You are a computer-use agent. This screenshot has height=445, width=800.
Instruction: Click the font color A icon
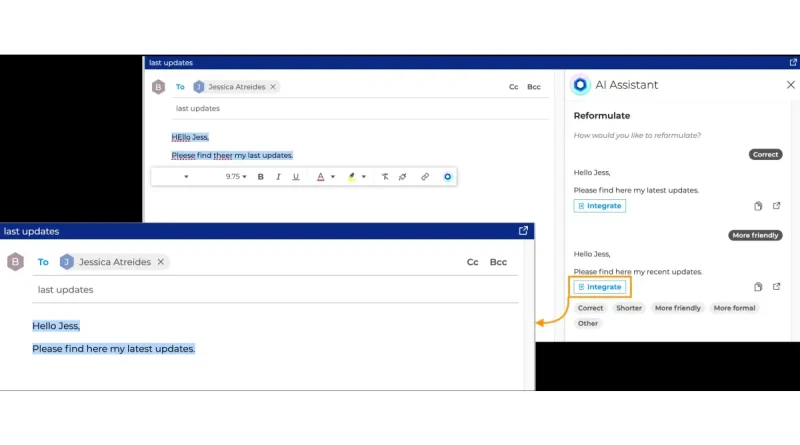click(x=320, y=177)
